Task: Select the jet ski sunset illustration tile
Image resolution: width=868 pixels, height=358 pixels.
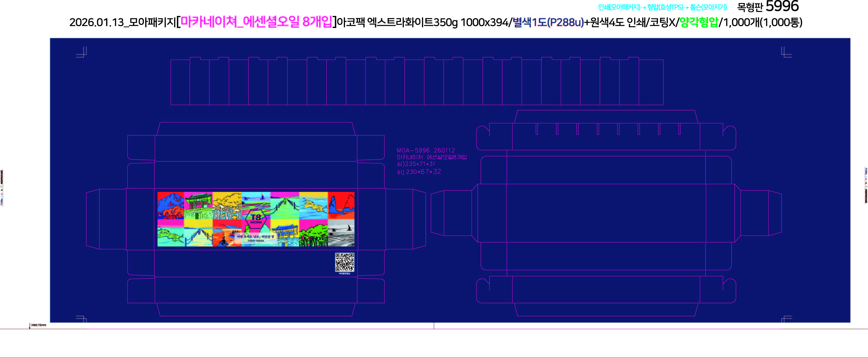Action: click(x=227, y=233)
